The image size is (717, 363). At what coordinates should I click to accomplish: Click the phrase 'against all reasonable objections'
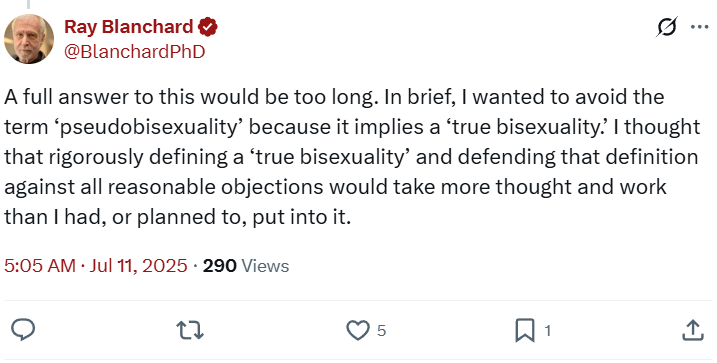click(164, 187)
